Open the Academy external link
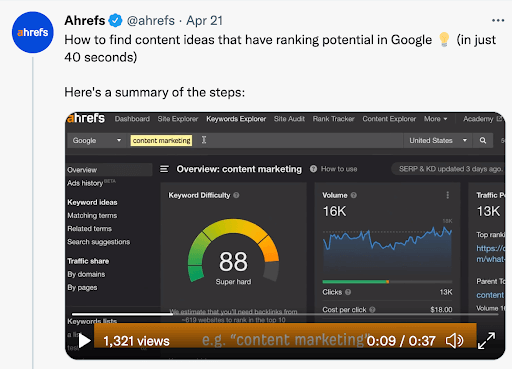The image size is (512, 369). tap(482, 119)
